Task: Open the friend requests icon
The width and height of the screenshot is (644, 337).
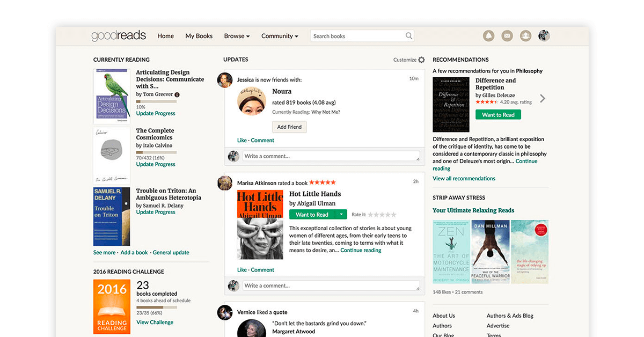Action: pyautogui.click(x=525, y=36)
